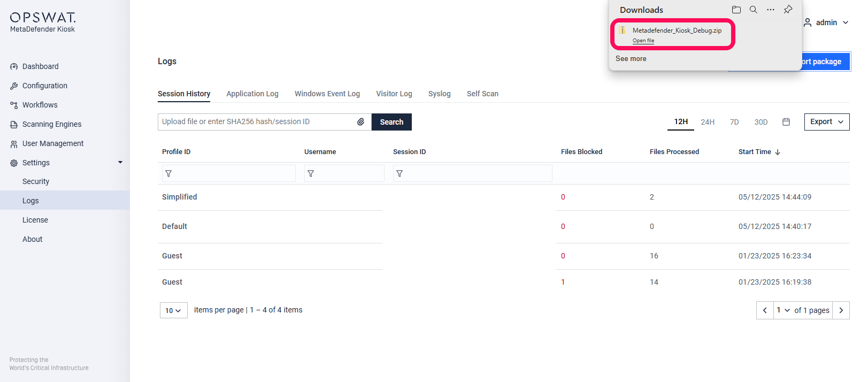This screenshot has width=868, height=382.
Task: Switch to the Session History tab
Action: click(184, 94)
